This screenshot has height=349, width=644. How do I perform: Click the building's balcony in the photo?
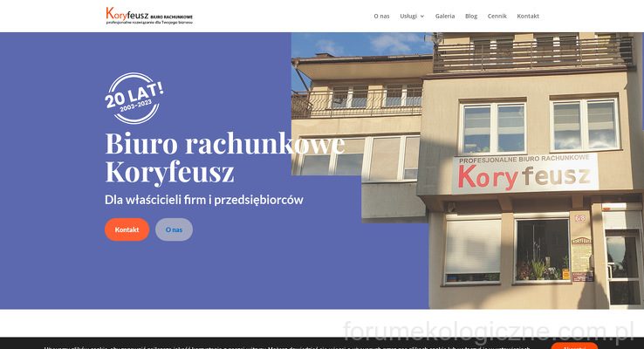point(520,54)
